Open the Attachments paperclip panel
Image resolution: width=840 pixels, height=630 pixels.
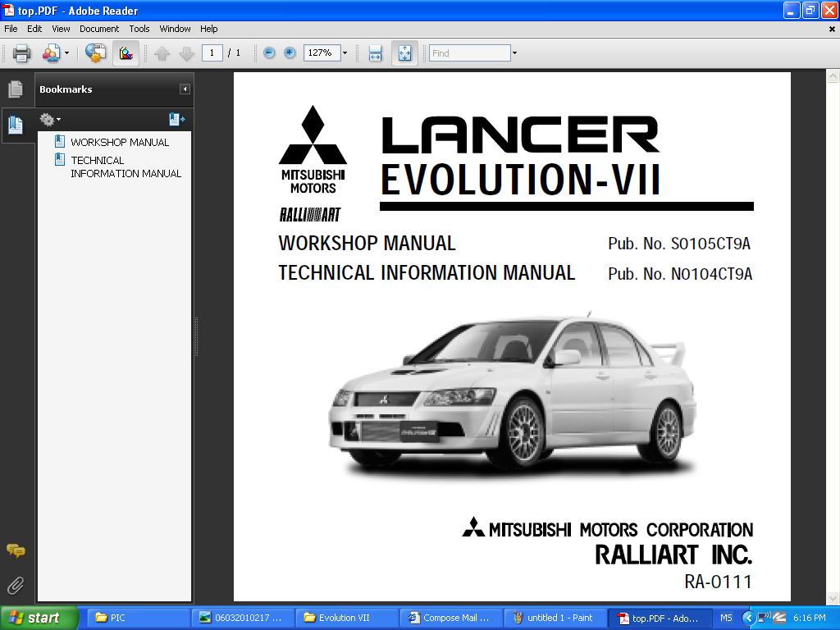[x=15, y=585]
